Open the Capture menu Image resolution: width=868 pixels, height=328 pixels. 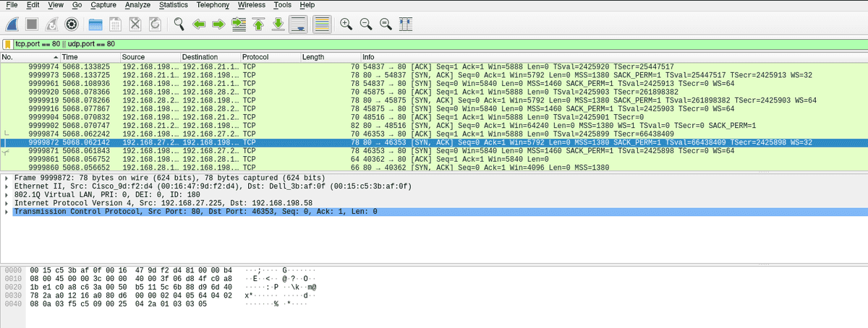pos(104,5)
